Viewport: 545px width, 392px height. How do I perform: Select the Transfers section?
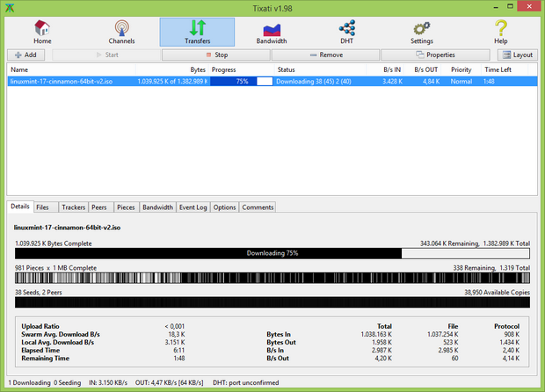(197, 32)
